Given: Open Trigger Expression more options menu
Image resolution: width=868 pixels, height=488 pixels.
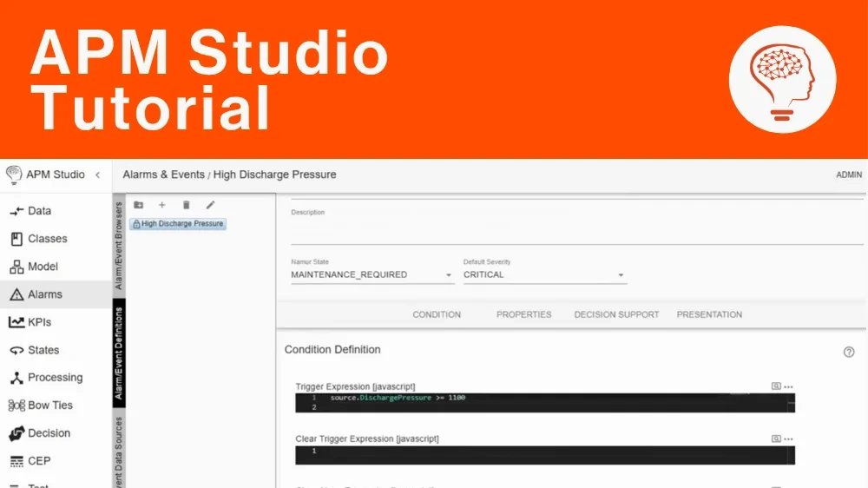Looking at the screenshot, I should (789, 386).
